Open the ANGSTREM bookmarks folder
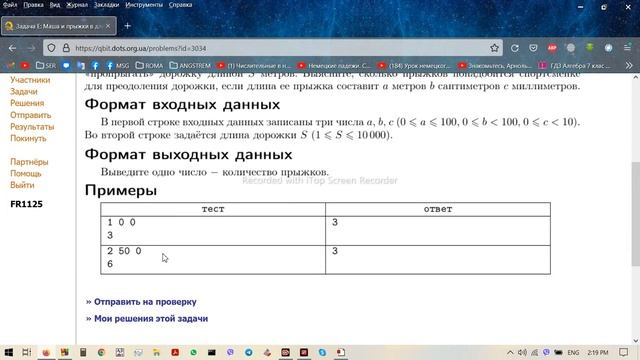Screen dimensions: 640x360 (x=190, y=65)
